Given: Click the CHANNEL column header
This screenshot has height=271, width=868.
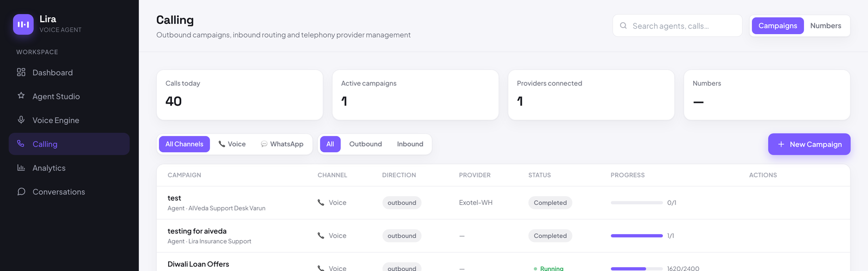Looking at the screenshot, I should click(333, 175).
